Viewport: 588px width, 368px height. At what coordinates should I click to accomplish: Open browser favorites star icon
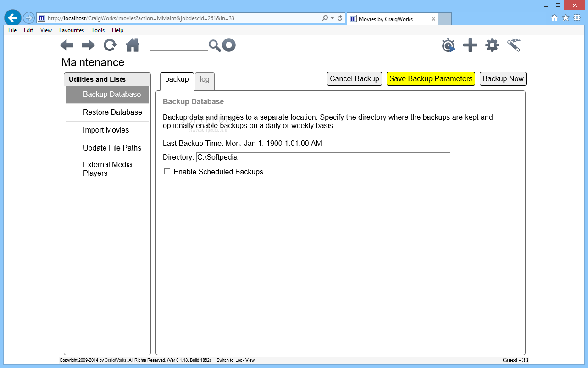566,18
